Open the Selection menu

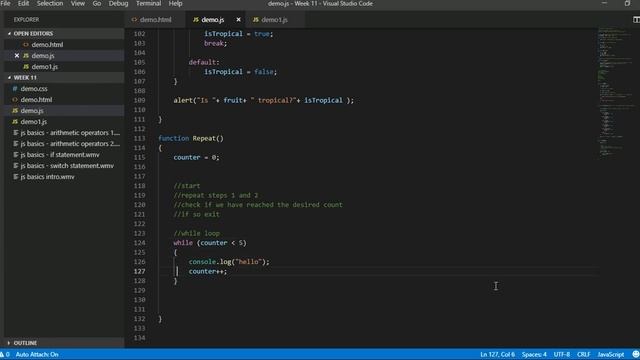pyautogui.click(x=50, y=4)
